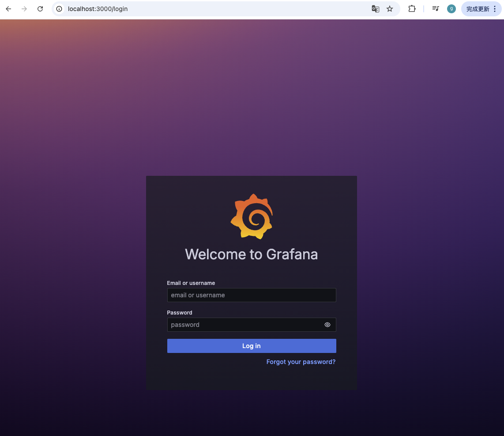Open the Forgot your password link

pyautogui.click(x=301, y=362)
